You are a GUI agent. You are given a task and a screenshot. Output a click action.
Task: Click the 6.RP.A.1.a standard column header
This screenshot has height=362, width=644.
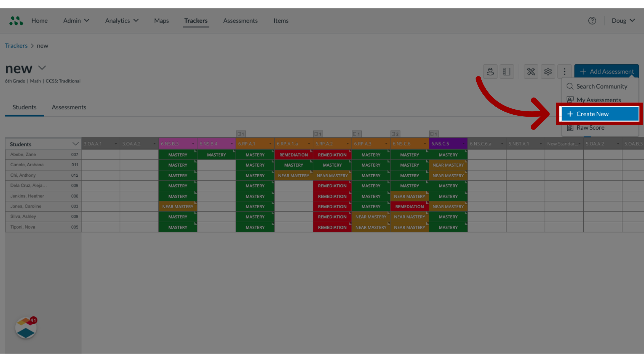pos(293,144)
